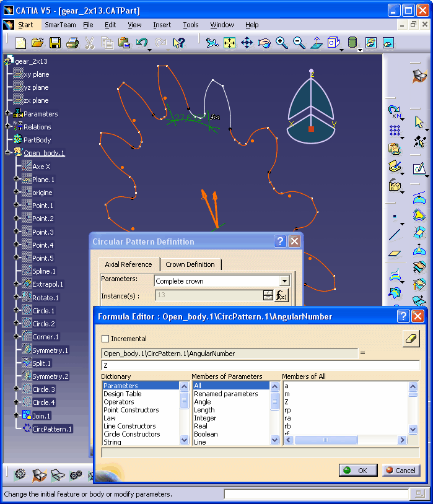
Task: Click the Quick view cube icon
Action: [x=334, y=43]
